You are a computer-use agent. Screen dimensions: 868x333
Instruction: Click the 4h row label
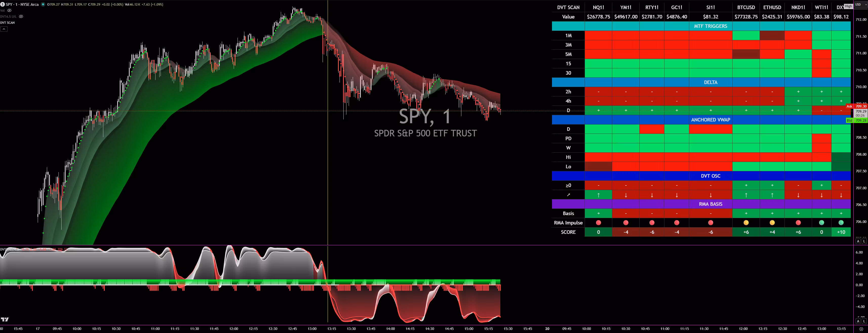click(568, 101)
